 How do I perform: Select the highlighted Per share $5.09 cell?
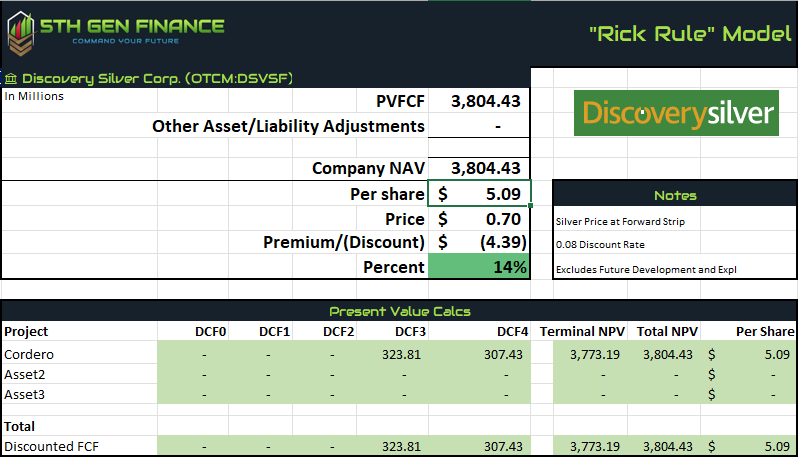click(x=479, y=193)
